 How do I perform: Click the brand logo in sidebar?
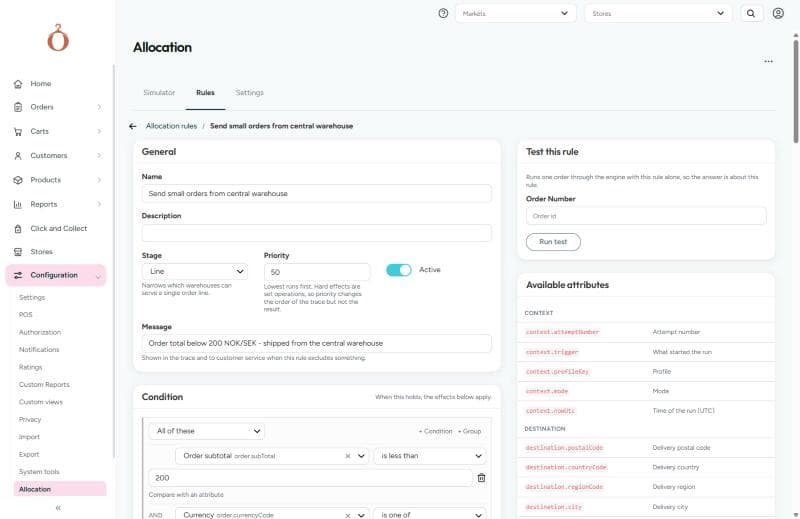58,38
